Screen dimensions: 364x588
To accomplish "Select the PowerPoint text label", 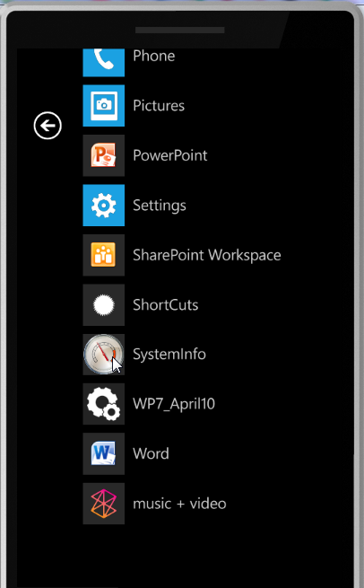I will coord(170,155).
